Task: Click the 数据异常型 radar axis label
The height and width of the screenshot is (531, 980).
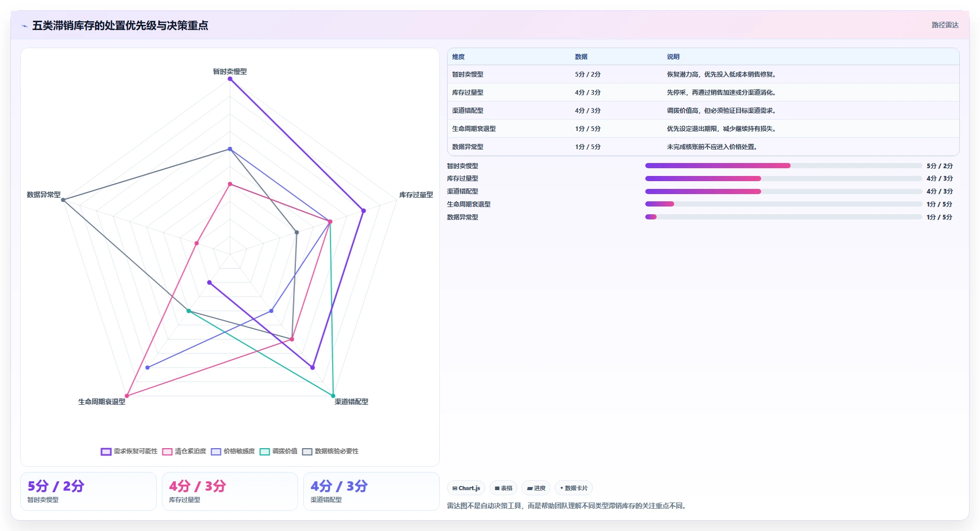Action: (x=43, y=195)
